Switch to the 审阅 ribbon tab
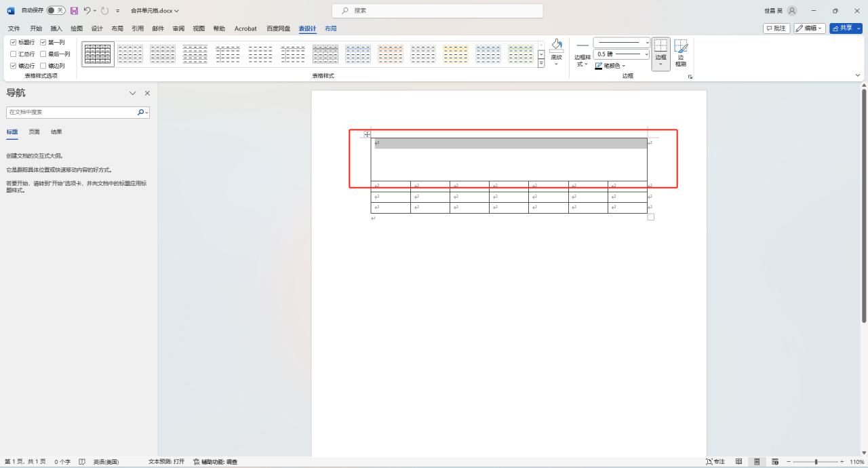This screenshot has width=868, height=468. pos(178,28)
